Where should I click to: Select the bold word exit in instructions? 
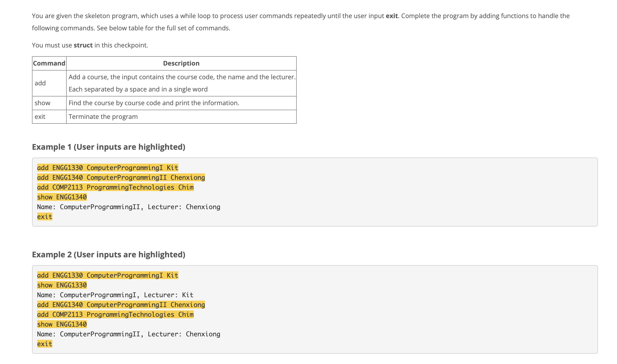(392, 16)
